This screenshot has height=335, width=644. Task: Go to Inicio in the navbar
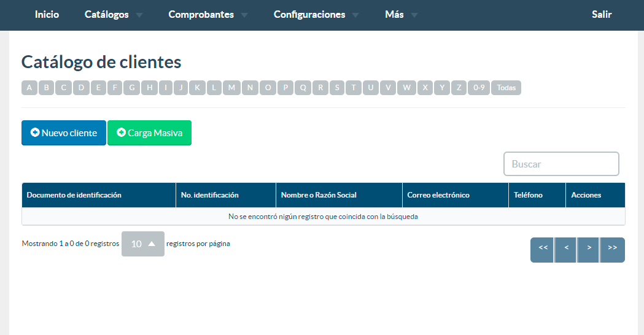47,15
